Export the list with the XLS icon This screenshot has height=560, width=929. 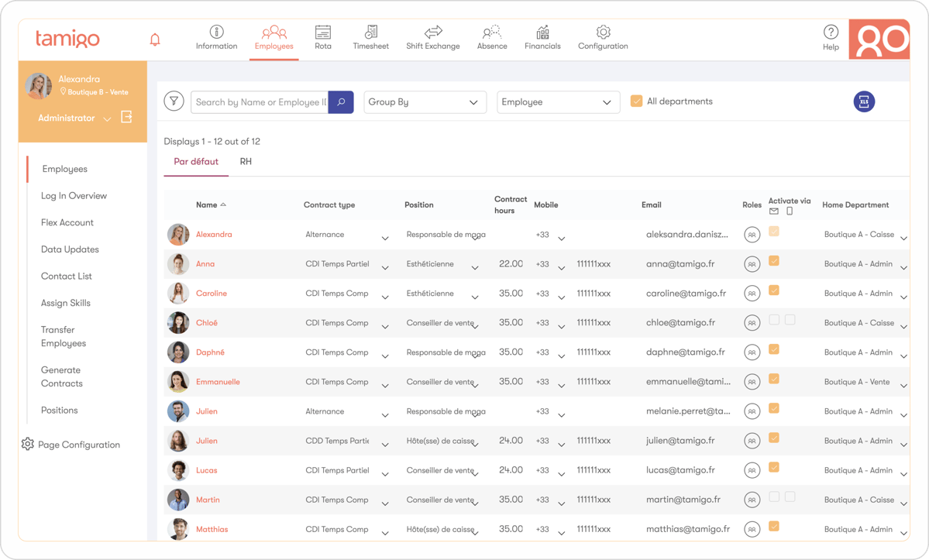click(864, 101)
